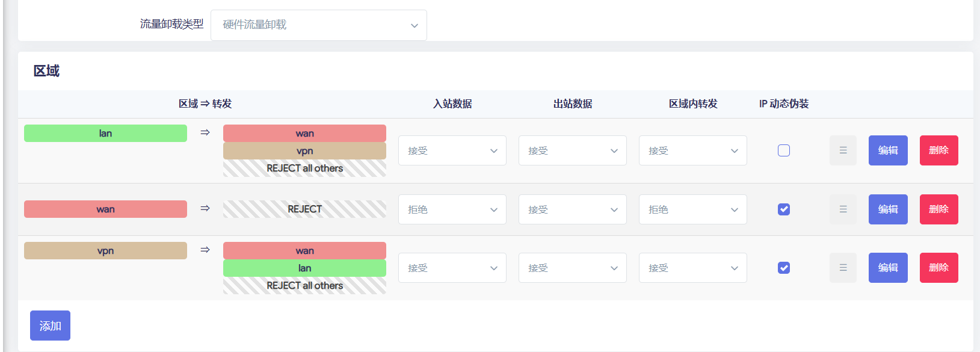Expand 入站数据 dropdown for wan zone
The height and width of the screenshot is (352, 980).
point(452,209)
